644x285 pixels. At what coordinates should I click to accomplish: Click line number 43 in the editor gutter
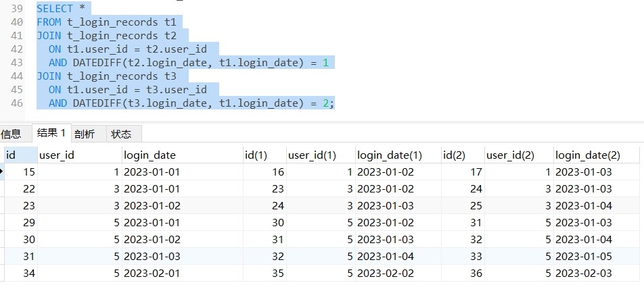[17, 63]
